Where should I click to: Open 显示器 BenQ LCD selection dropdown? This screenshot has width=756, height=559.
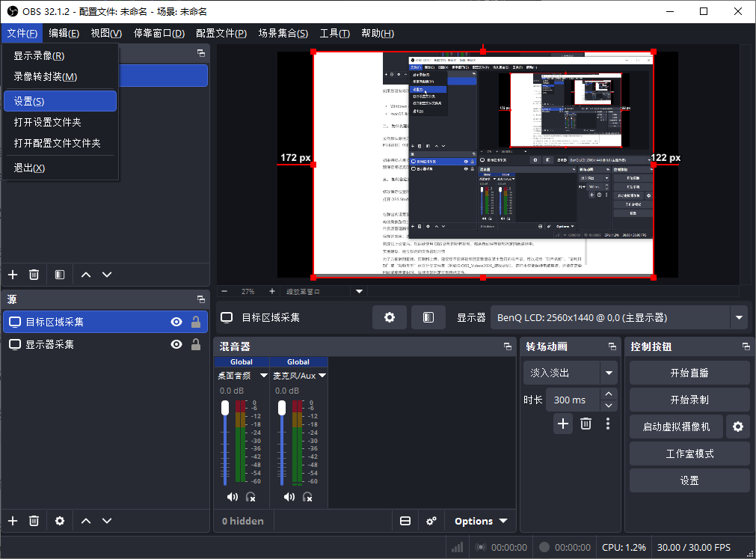[x=619, y=317]
